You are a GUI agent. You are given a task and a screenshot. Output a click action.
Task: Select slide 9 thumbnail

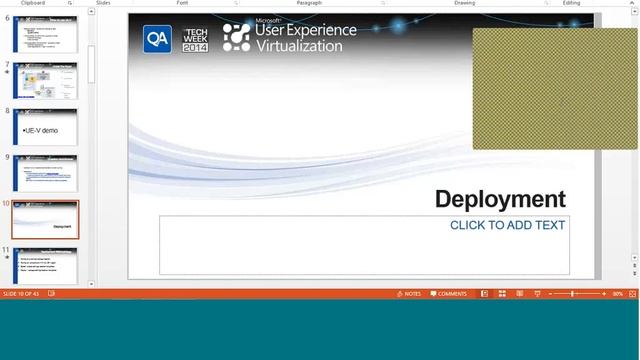pos(45,173)
